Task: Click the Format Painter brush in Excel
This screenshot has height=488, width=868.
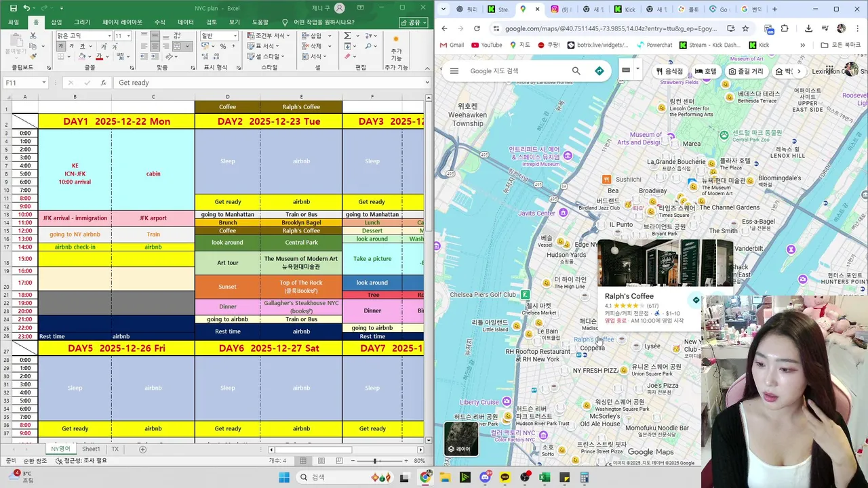Action: tap(32, 57)
